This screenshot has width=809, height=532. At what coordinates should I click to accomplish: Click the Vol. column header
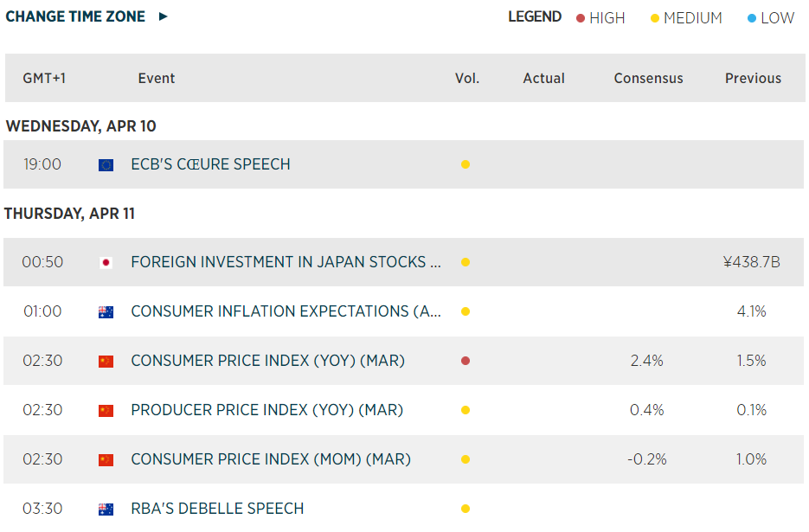pyautogui.click(x=467, y=78)
